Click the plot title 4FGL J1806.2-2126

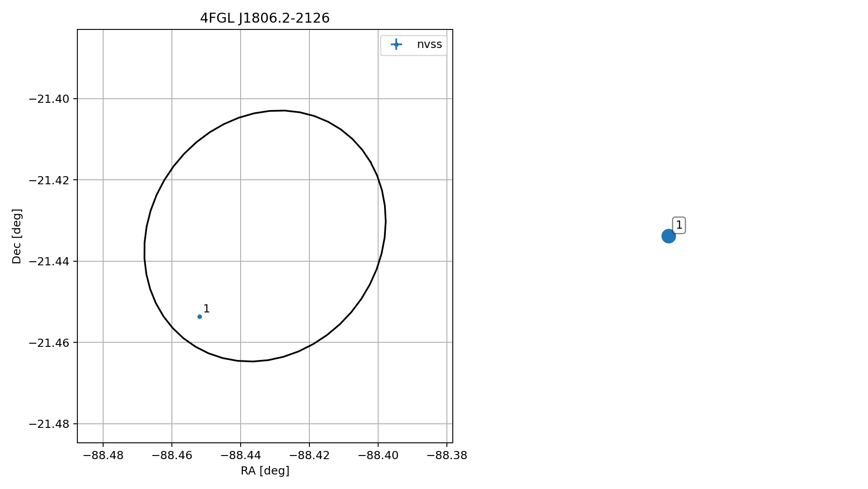click(x=265, y=18)
